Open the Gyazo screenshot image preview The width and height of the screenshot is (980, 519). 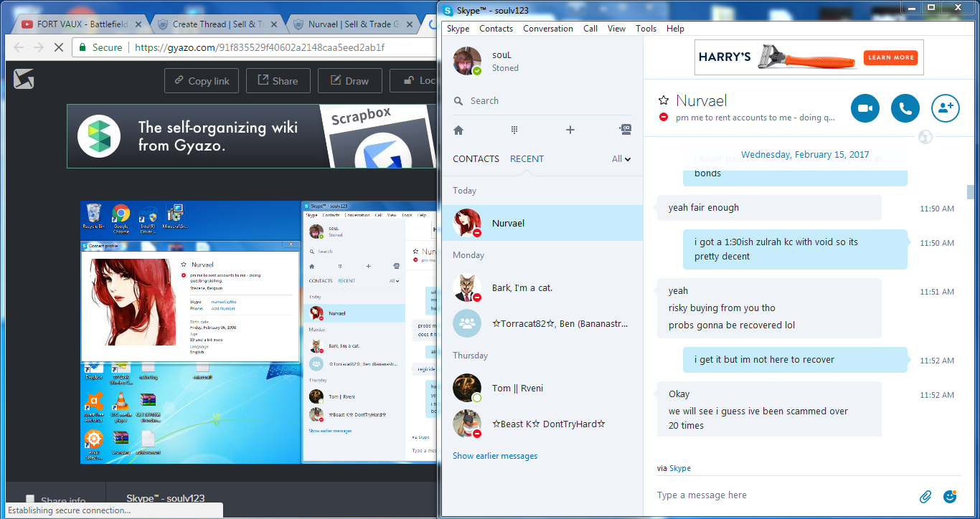[x=258, y=332]
